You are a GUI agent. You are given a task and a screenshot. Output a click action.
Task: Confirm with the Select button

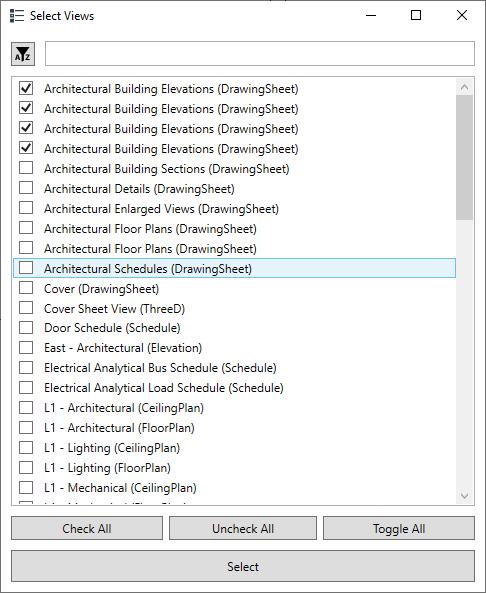243,566
